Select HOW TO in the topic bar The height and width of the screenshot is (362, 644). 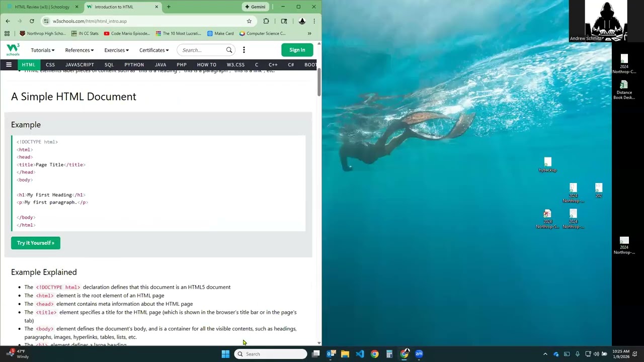pos(207,65)
